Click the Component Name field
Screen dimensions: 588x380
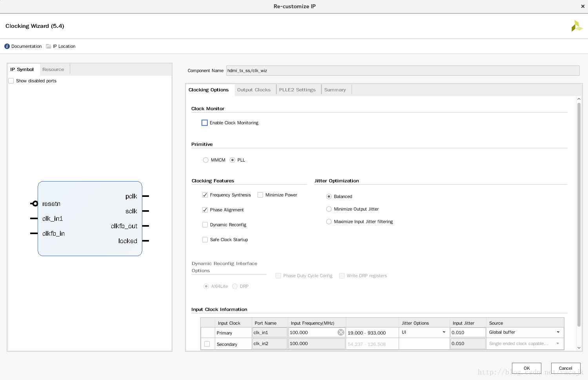click(x=403, y=71)
